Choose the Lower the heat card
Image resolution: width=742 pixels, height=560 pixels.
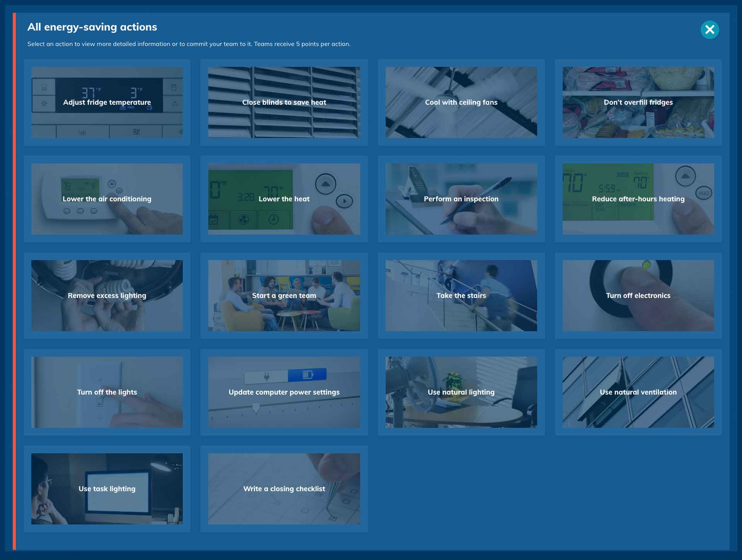tap(284, 199)
